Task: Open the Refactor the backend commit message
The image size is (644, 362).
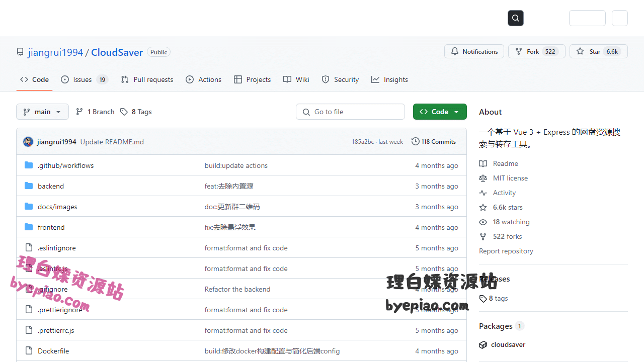Action: 237,289
